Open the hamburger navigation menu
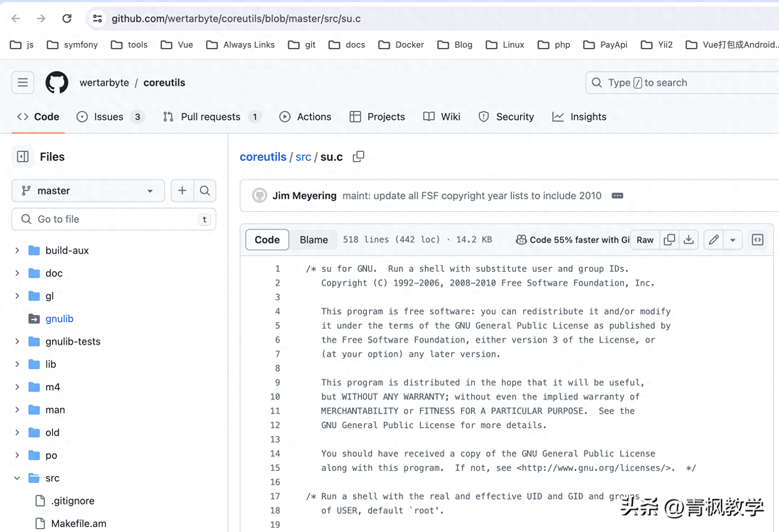Viewport: 779px width, 532px height. pos(23,83)
